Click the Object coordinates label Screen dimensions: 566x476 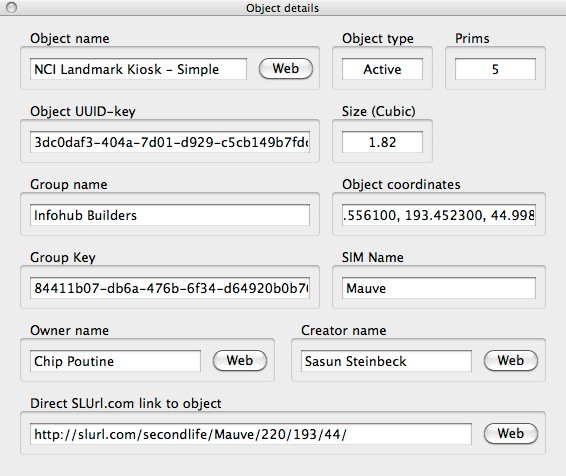click(401, 184)
